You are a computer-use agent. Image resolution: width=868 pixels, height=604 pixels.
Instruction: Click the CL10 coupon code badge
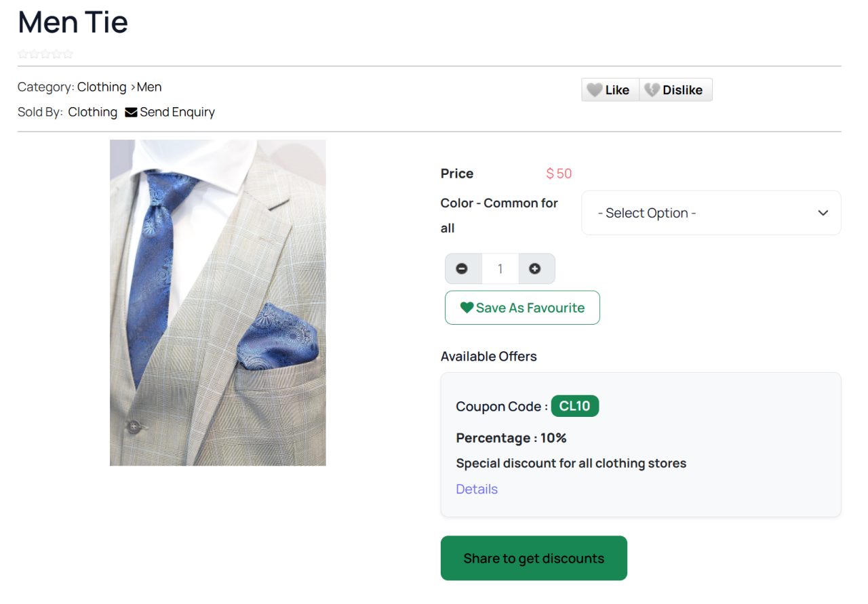574,406
